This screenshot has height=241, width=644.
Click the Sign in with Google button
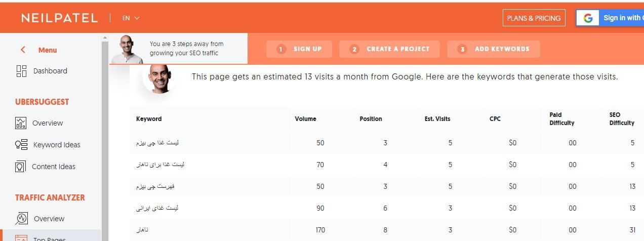click(610, 18)
